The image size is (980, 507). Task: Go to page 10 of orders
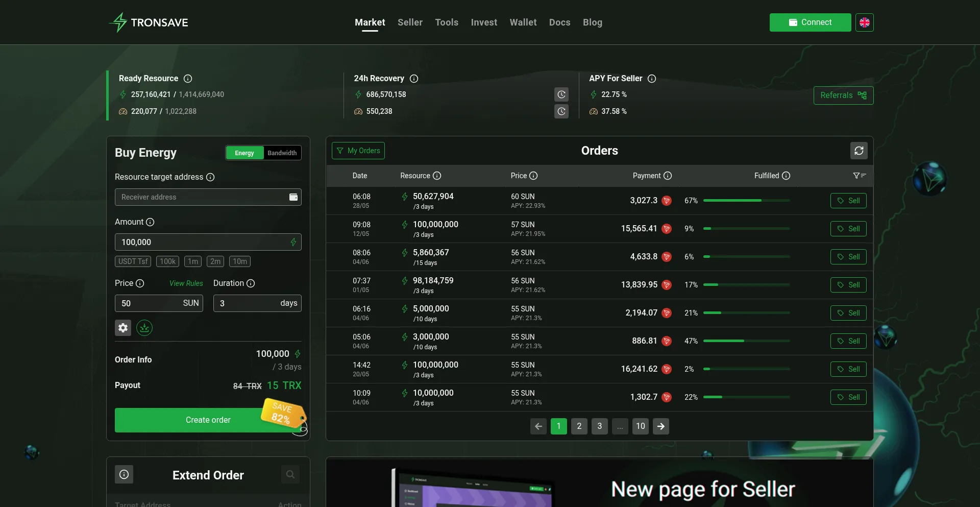[x=640, y=426]
